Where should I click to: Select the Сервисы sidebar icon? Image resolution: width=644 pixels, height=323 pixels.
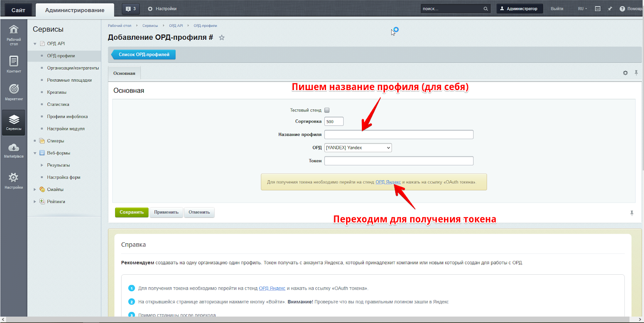14,122
